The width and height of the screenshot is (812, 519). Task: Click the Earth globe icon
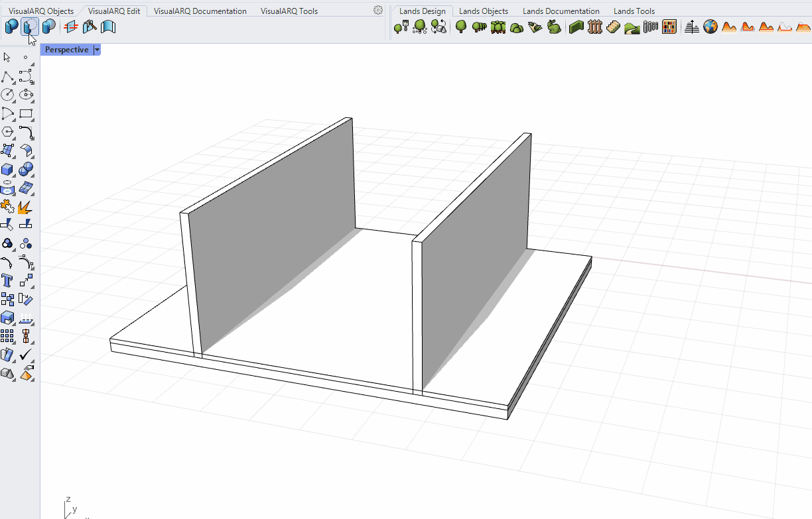tap(710, 27)
